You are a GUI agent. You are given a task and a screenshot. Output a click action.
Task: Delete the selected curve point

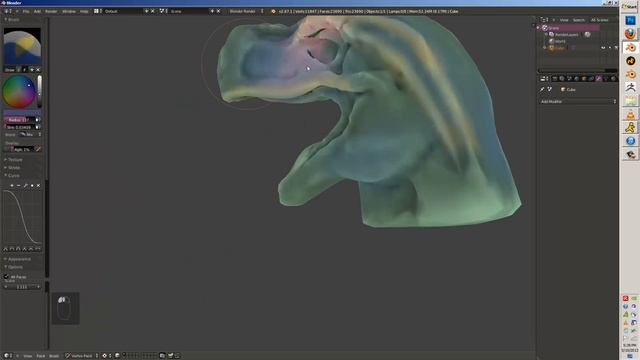[38, 186]
